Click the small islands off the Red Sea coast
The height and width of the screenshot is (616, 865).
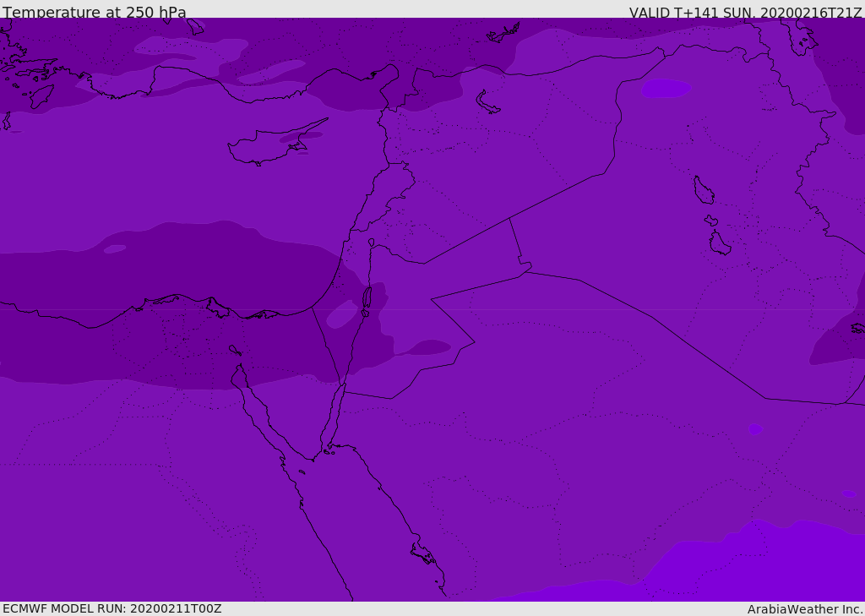(x=422, y=553)
